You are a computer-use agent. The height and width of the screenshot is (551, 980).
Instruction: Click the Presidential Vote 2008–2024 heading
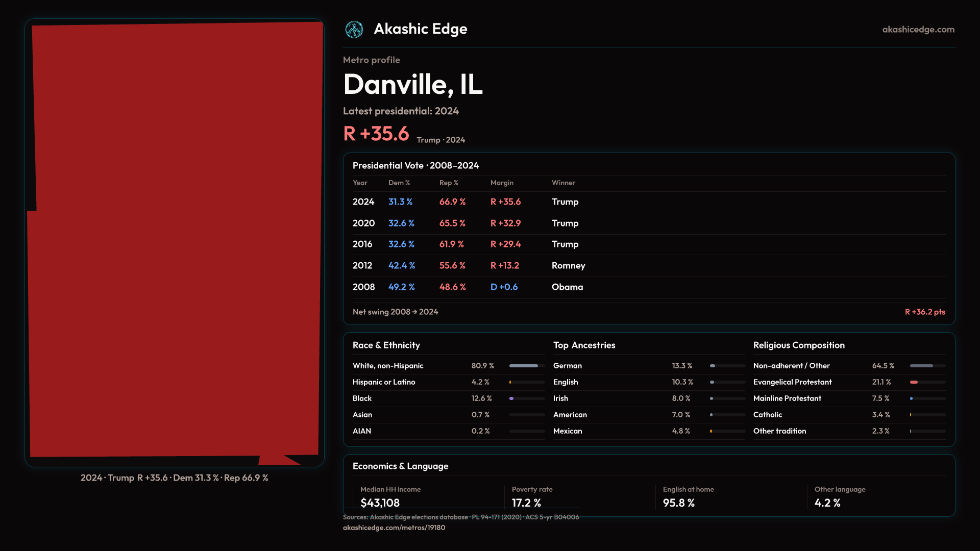click(x=415, y=165)
